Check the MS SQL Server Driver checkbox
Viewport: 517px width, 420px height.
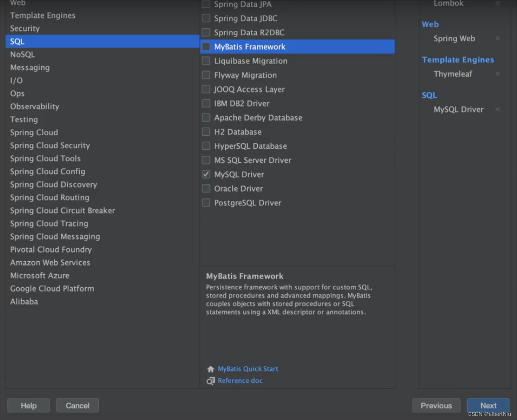(206, 160)
